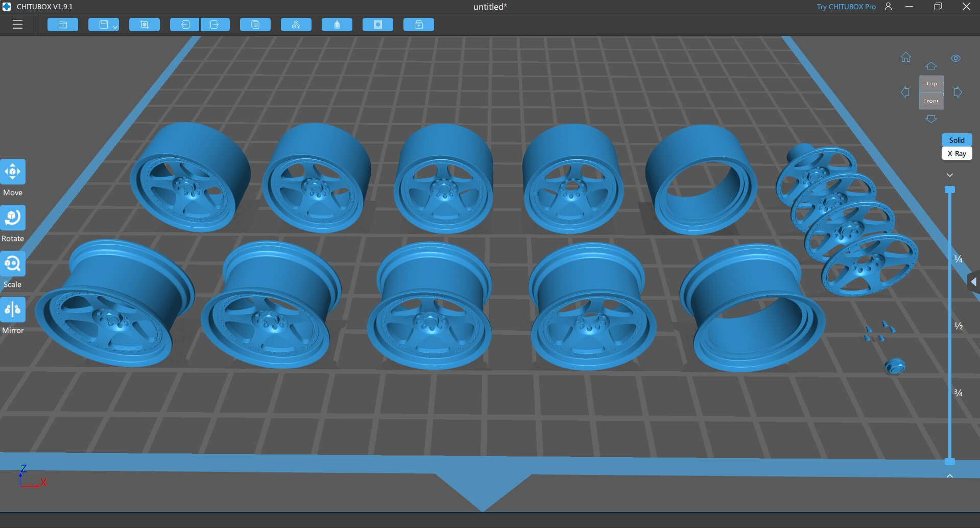Viewport: 980px width, 528px height.
Task: Click the Hollow model toolbar icon
Action: (x=378, y=25)
